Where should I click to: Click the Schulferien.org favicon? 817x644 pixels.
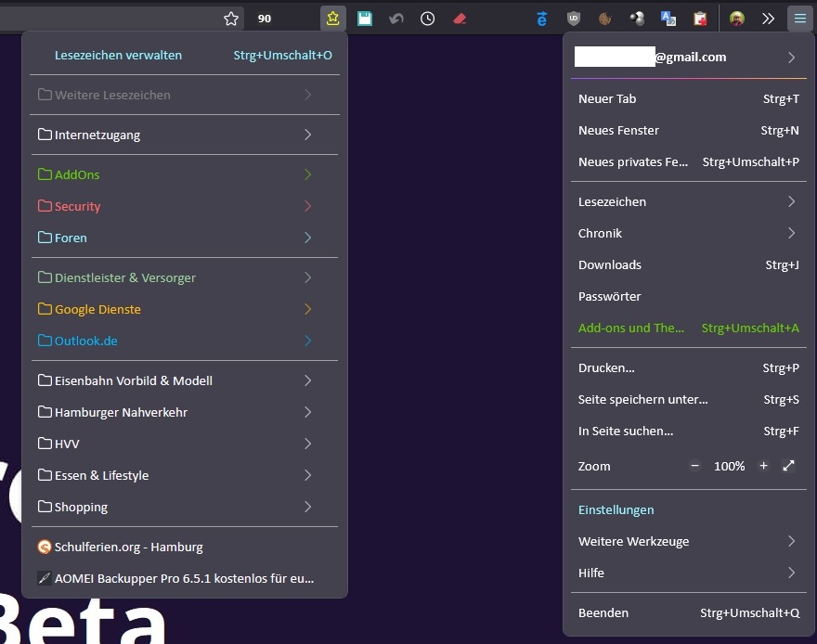tap(45, 547)
